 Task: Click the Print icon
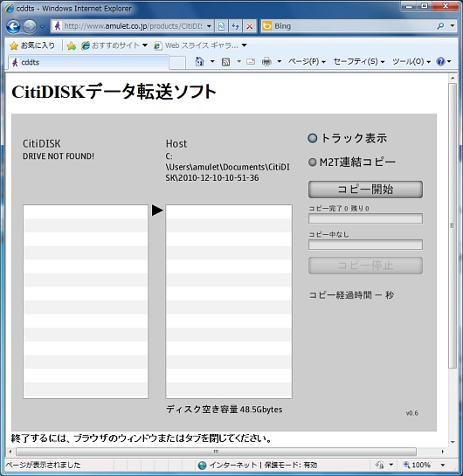click(x=266, y=62)
